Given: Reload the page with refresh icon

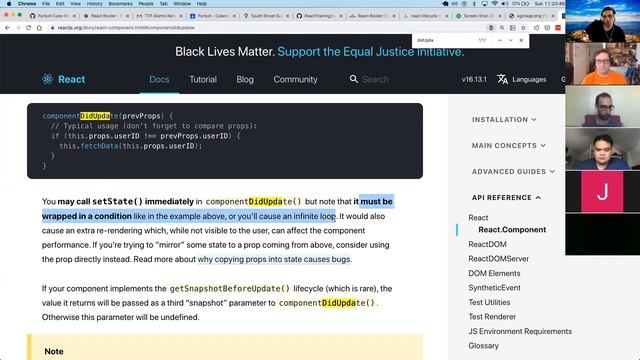Looking at the screenshot, I should point(29,28).
